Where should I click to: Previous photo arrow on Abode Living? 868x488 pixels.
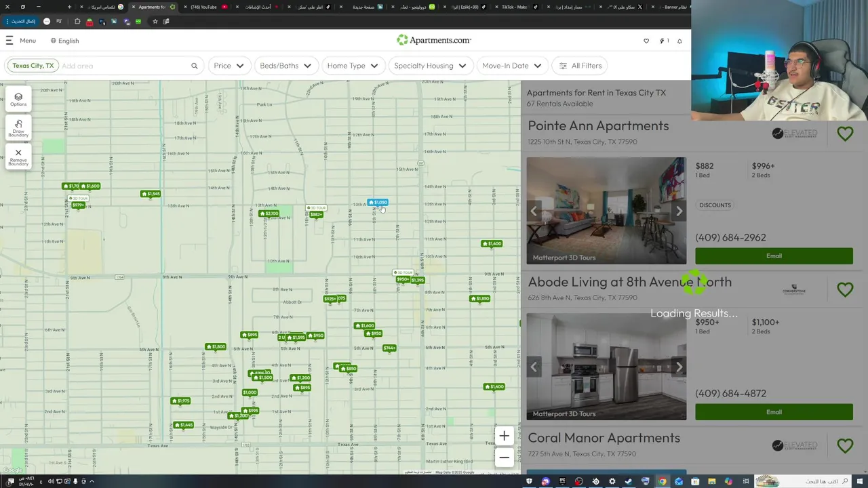click(x=534, y=367)
